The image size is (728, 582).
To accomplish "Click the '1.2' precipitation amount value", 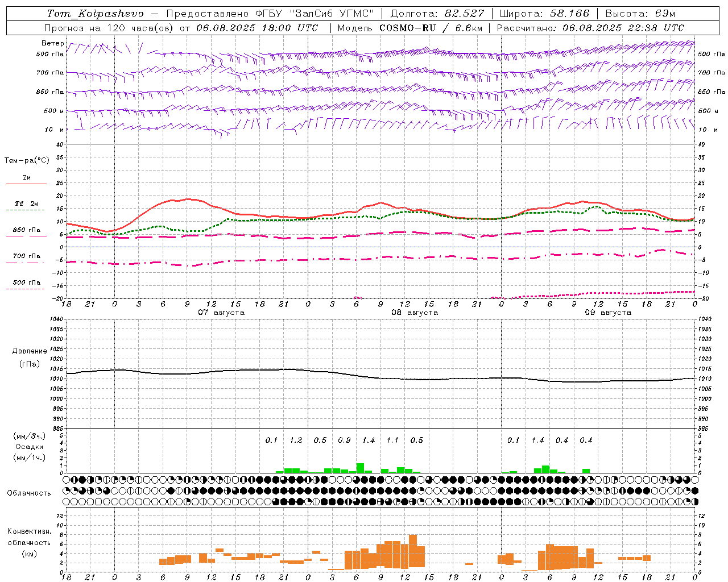I will (x=296, y=440).
